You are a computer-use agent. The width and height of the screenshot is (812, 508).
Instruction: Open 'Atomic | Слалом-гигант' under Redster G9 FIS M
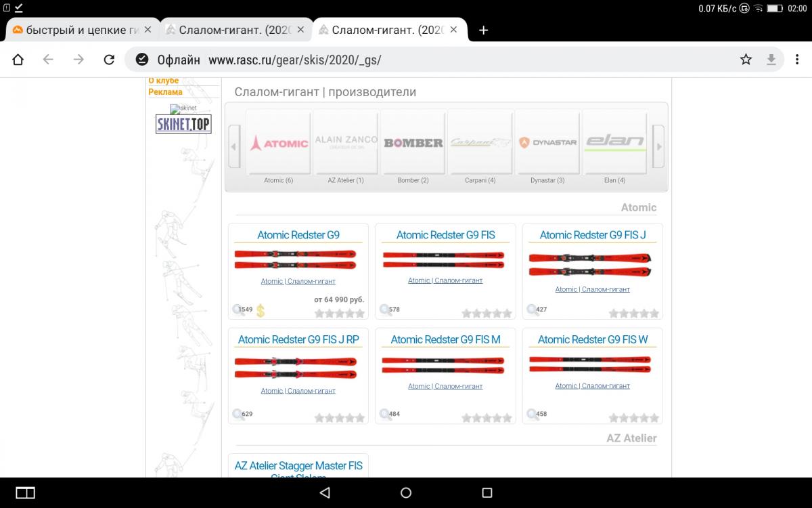click(445, 386)
